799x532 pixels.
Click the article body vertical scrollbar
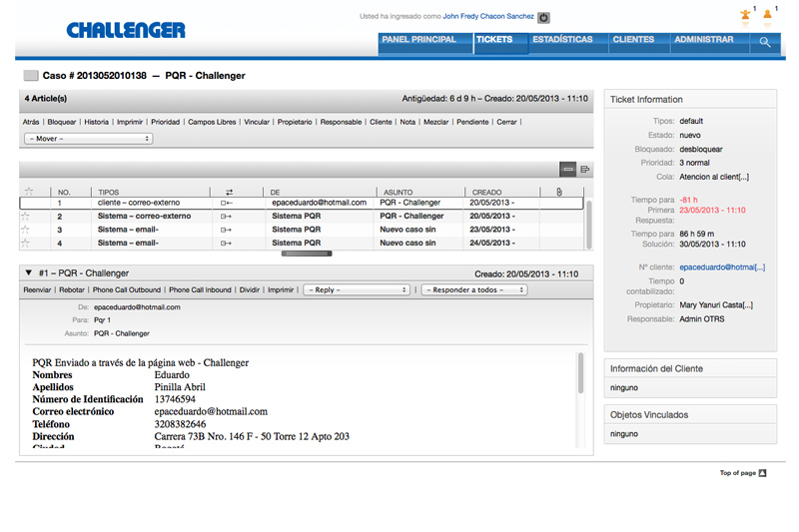580,373
